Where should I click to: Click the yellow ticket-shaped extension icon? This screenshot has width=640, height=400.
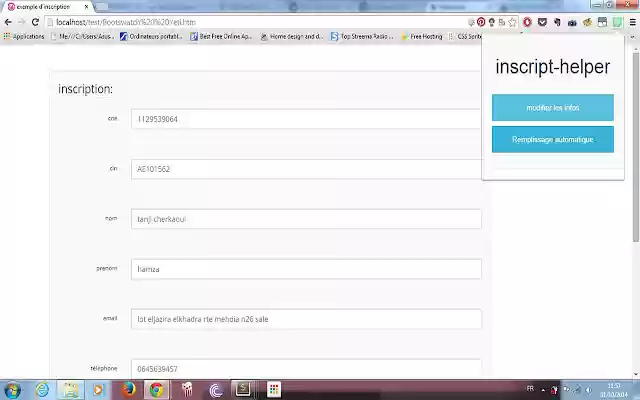(x=587, y=22)
